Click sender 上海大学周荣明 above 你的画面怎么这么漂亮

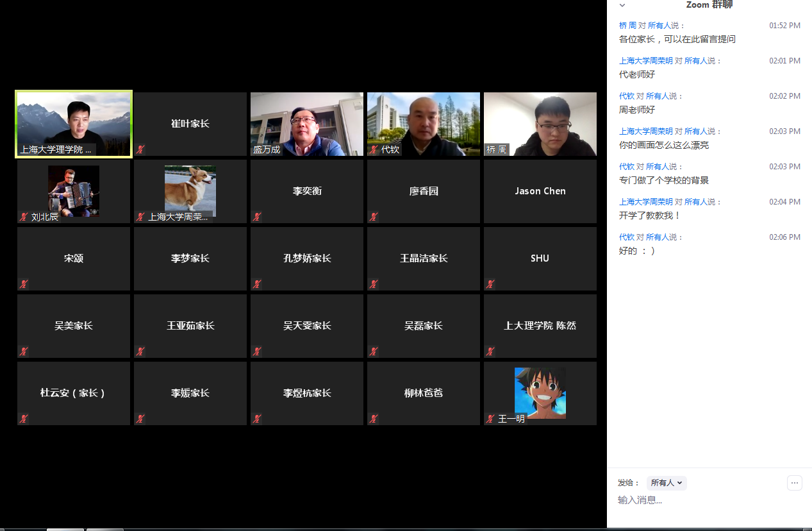pyautogui.click(x=646, y=131)
